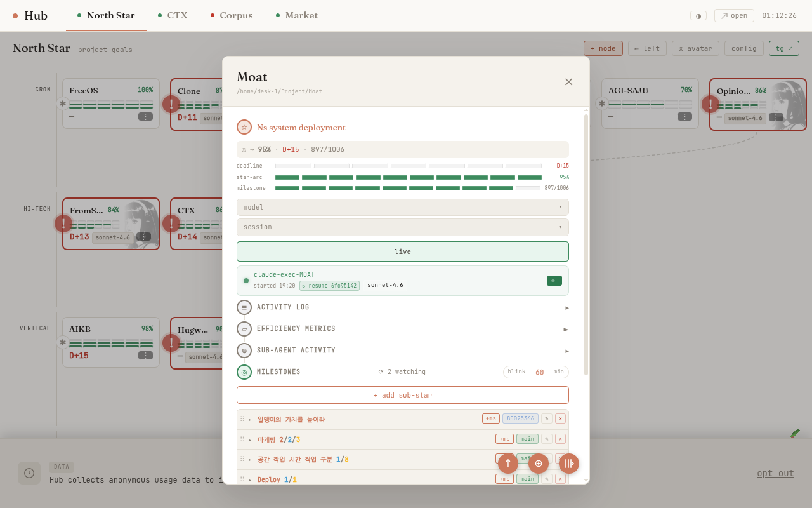
Task: Toggle the theme contrast switch in the header
Action: (698, 16)
